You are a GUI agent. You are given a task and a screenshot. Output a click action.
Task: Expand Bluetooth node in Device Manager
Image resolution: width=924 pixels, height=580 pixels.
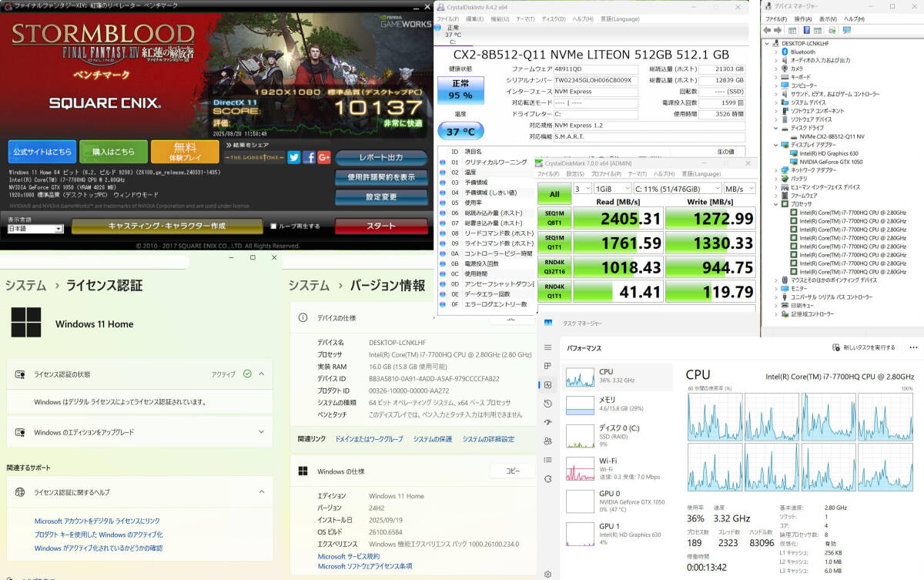coord(776,52)
